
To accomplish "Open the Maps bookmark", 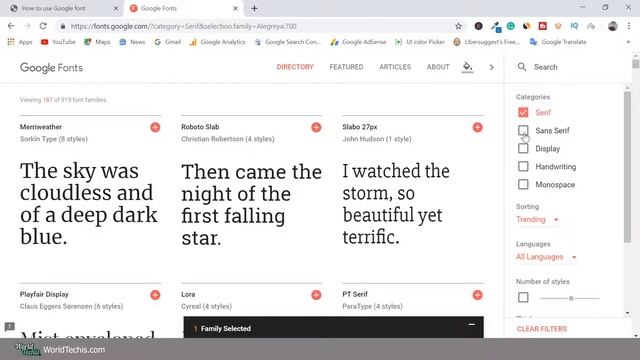I will (97, 42).
